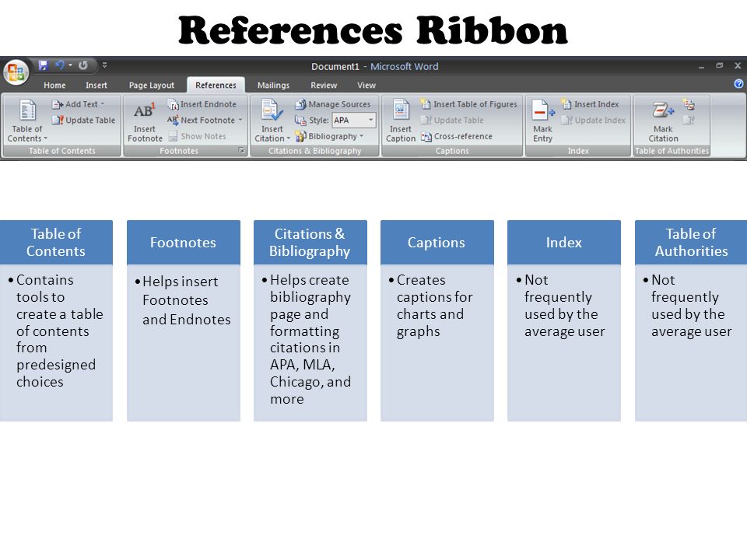Click the Index heading box
Viewport: 747px width, 560px height.
(564, 243)
